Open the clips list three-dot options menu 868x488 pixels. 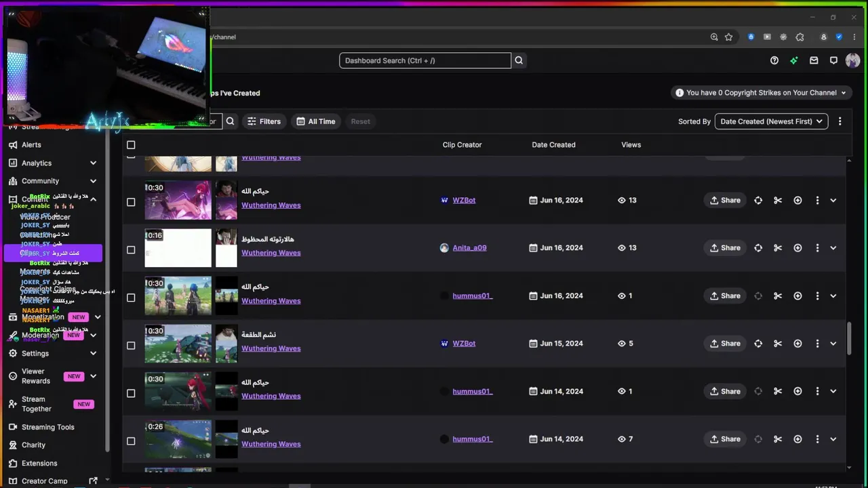click(x=840, y=121)
